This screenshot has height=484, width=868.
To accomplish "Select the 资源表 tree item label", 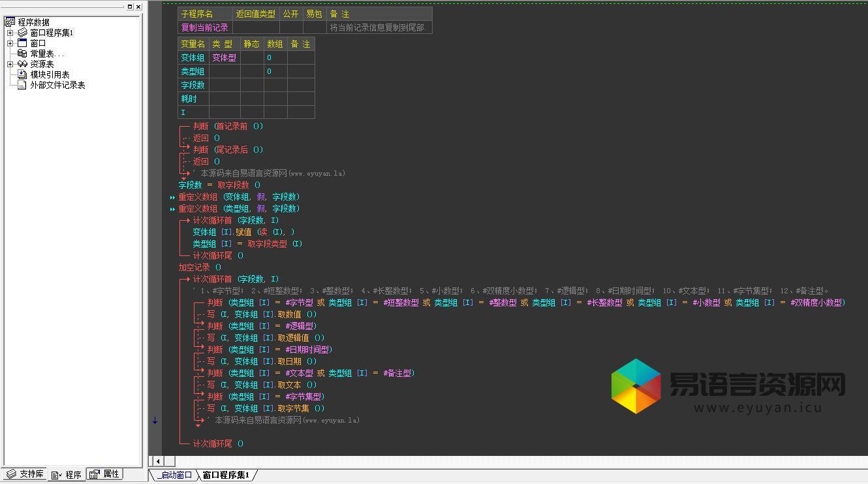I will click(x=42, y=64).
